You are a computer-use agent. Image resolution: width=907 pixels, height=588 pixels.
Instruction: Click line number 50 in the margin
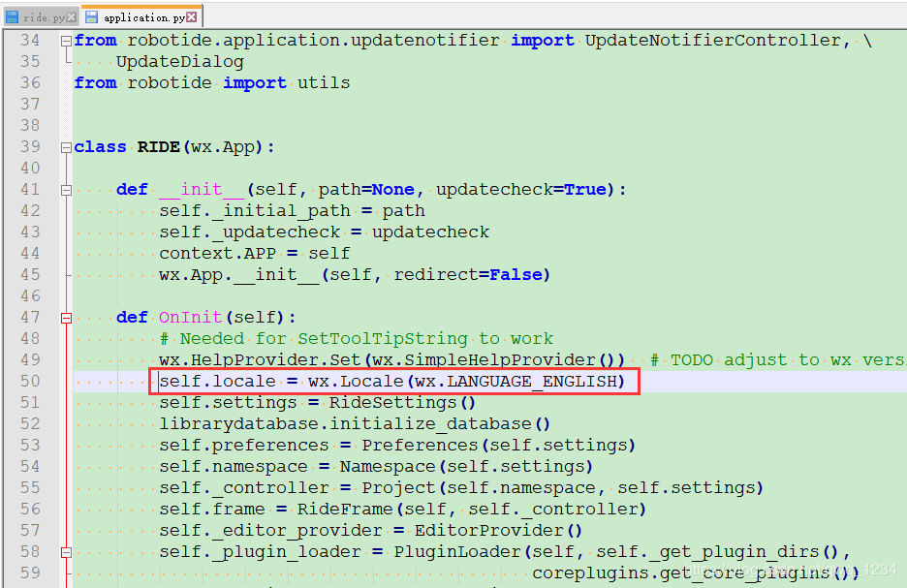pos(30,381)
